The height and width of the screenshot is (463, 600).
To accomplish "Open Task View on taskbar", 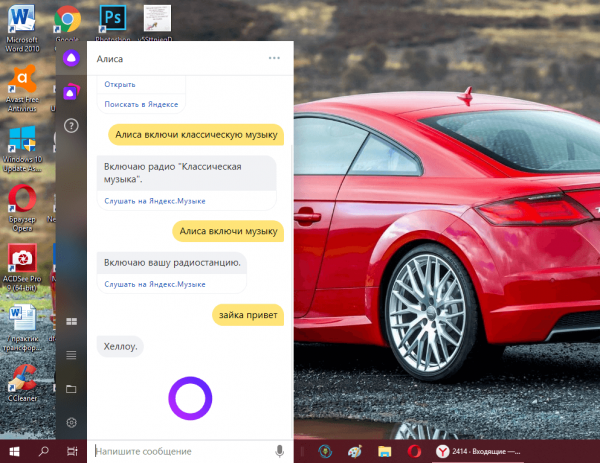I will (72, 452).
